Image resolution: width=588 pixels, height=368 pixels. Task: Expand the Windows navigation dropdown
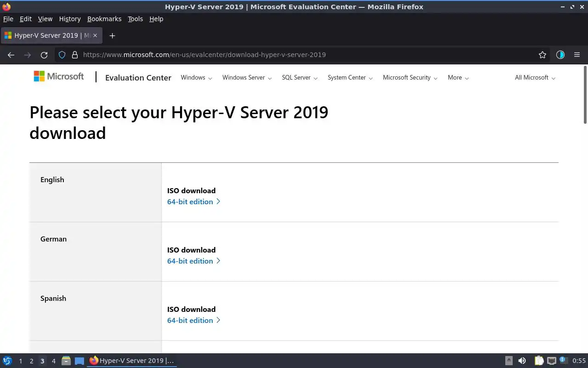[196, 78]
